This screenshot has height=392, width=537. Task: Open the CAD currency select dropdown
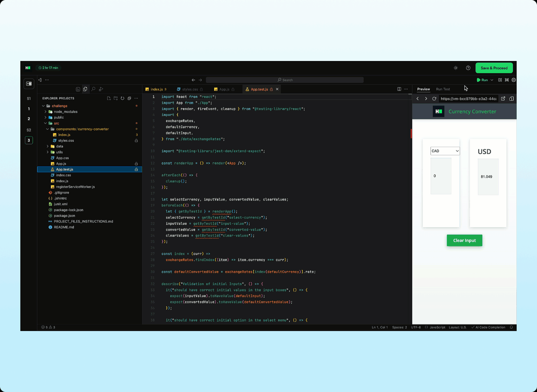pos(445,151)
